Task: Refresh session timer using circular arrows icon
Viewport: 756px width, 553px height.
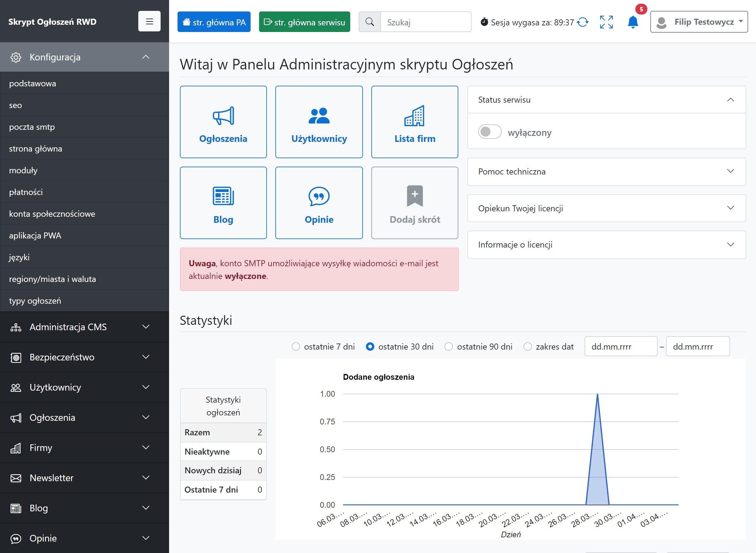Action: click(583, 22)
